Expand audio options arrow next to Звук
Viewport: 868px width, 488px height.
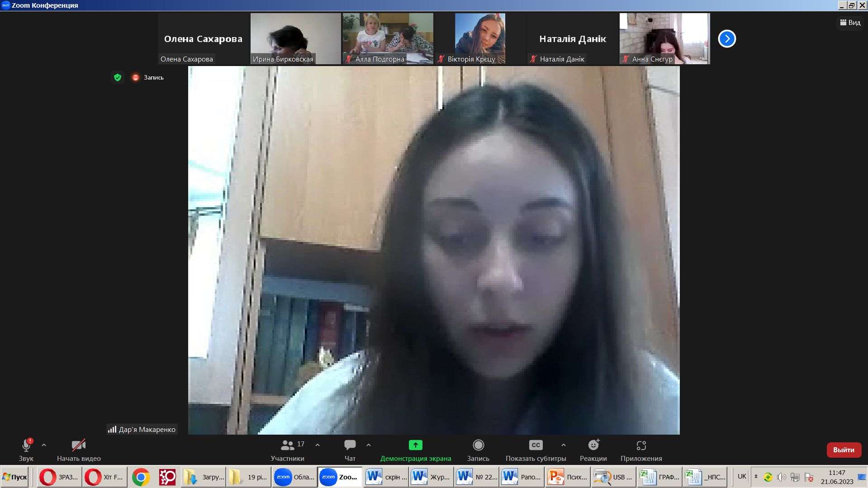click(x=44, y=445)
